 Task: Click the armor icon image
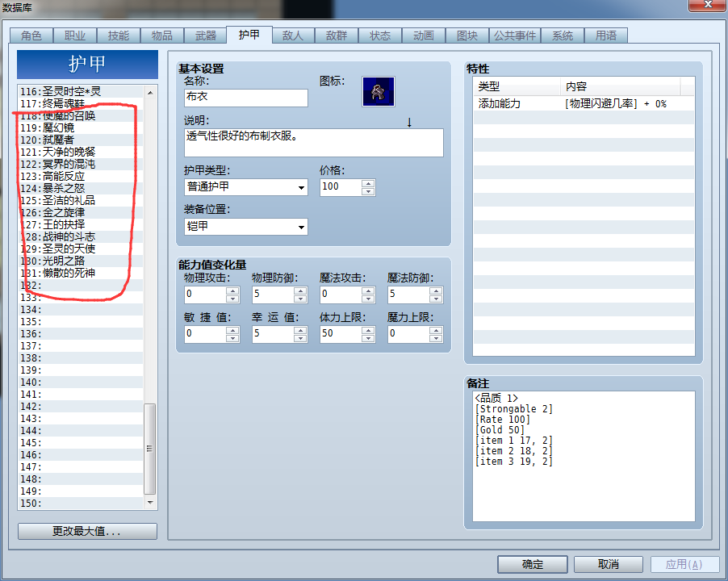[x=379, y=91]
